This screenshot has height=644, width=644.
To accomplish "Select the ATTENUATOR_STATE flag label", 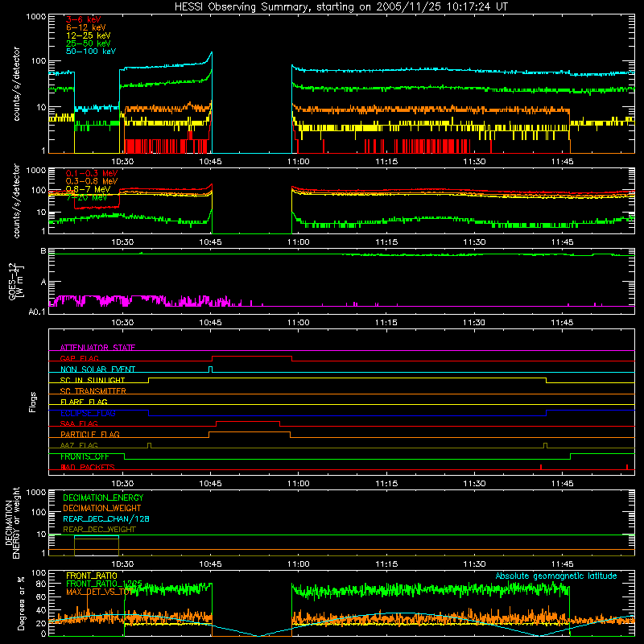I will [97, 348].
